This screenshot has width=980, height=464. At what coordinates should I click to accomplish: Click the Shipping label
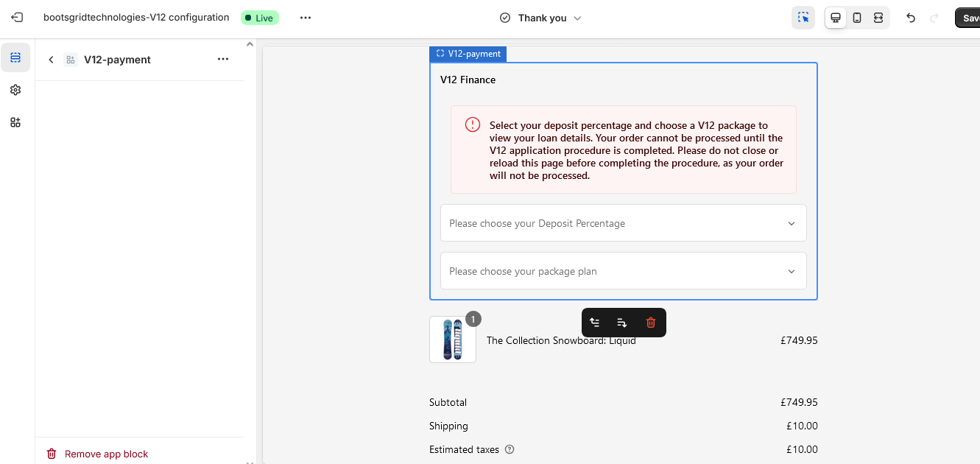[x=449, y=426]
